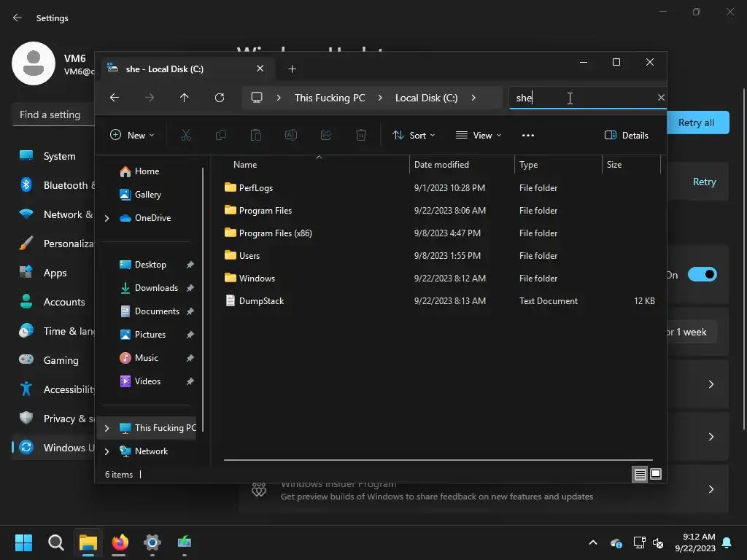Open Firefox from the taskbar
The height and width of the screenshot is (560, 747).
click(x=120, y=542)
